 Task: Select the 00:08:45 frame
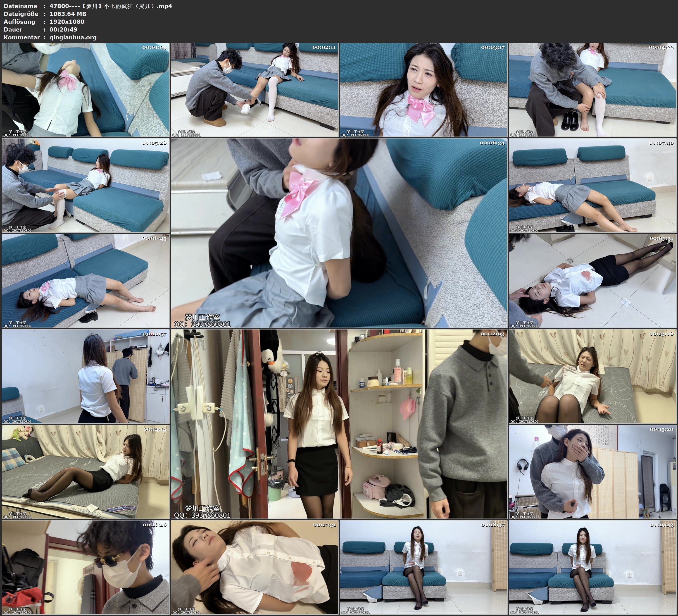85,281
